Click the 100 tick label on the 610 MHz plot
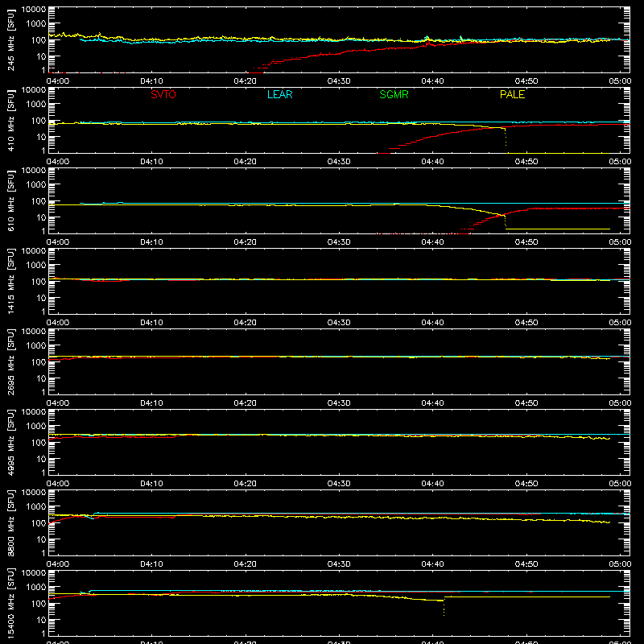Image resolution: width=644 pixels, height=644 pixels. coord(39,201)
